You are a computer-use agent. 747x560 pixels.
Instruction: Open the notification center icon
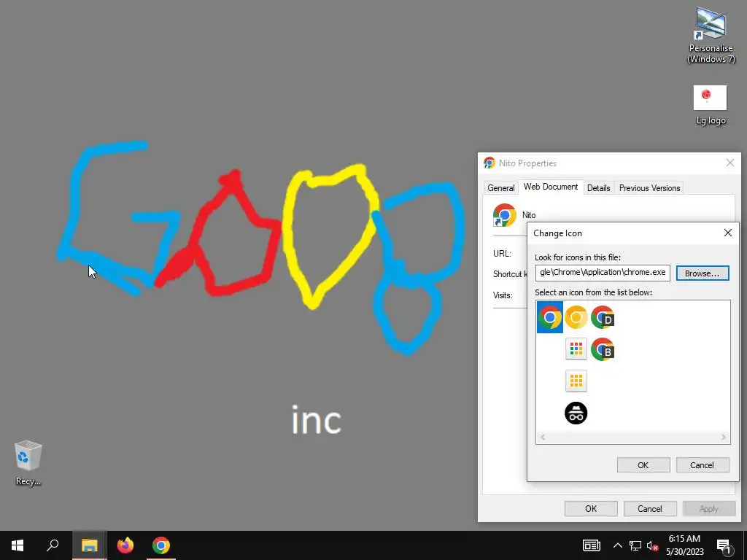tap(724, 546)
